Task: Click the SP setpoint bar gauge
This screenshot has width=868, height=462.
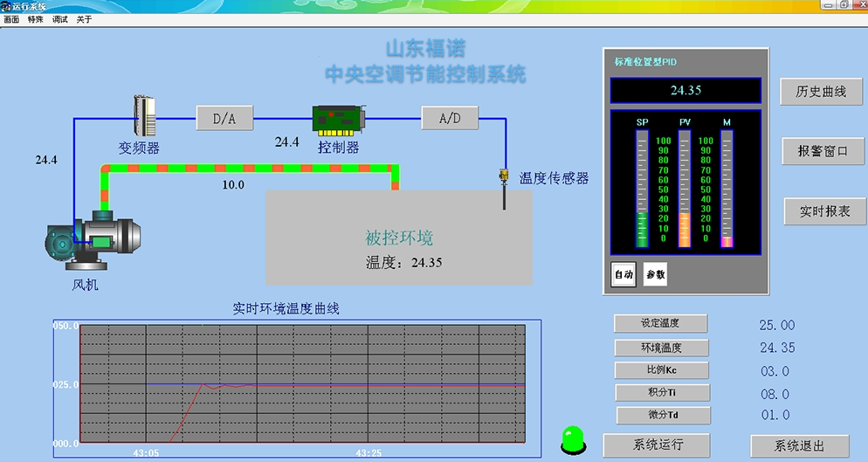Action: point(642,189)
